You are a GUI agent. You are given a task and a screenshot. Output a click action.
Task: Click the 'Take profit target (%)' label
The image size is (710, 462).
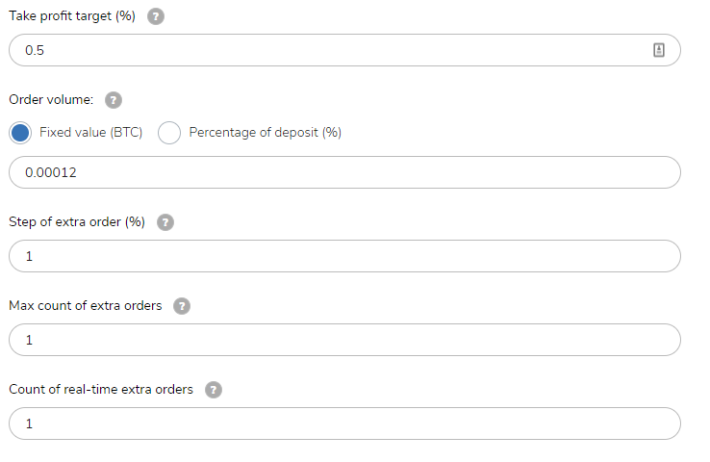click(72, 16)
